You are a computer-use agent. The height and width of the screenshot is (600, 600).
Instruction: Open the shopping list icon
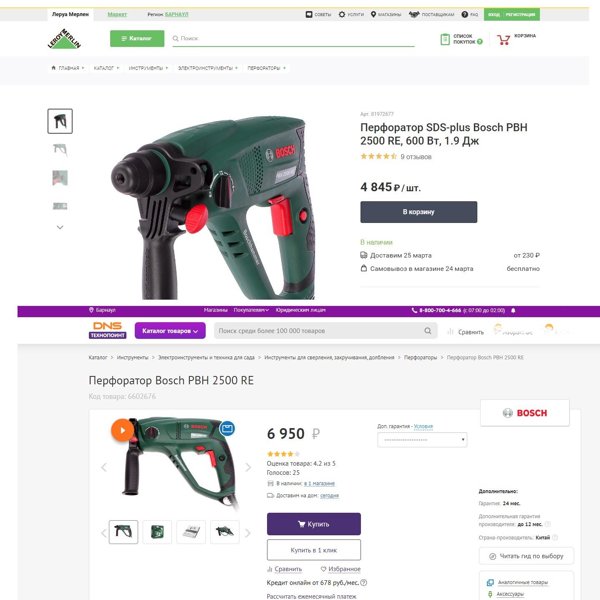pos(445,39)
